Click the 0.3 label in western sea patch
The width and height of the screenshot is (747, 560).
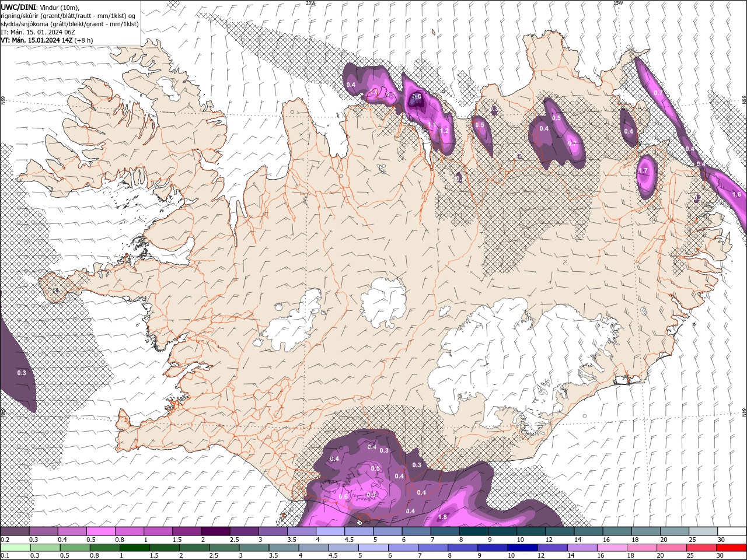point(22,372)
